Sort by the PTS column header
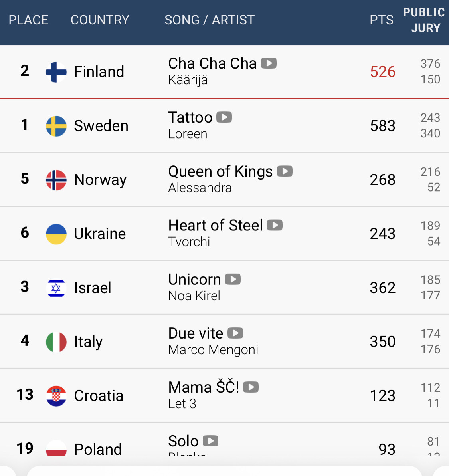The width and height of the screenshot is (449, 476). [381, 20]
